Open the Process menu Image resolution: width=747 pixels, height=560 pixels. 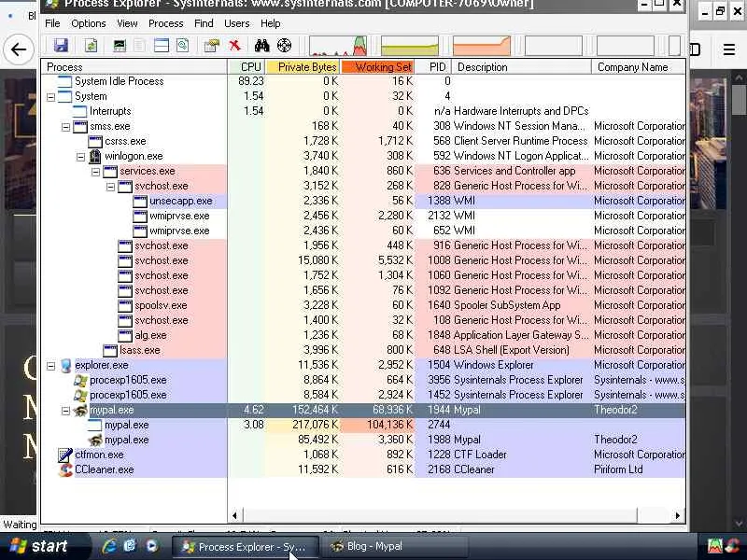(166, 23)
